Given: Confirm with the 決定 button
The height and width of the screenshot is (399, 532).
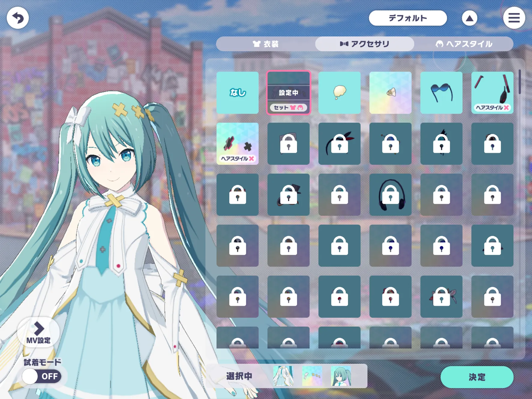Looking at the screenshot, I should tap(477, 377).
